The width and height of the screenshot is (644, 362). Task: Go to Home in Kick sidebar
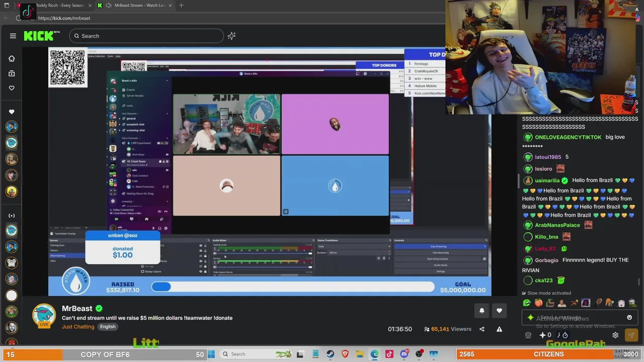click(12, 58)
